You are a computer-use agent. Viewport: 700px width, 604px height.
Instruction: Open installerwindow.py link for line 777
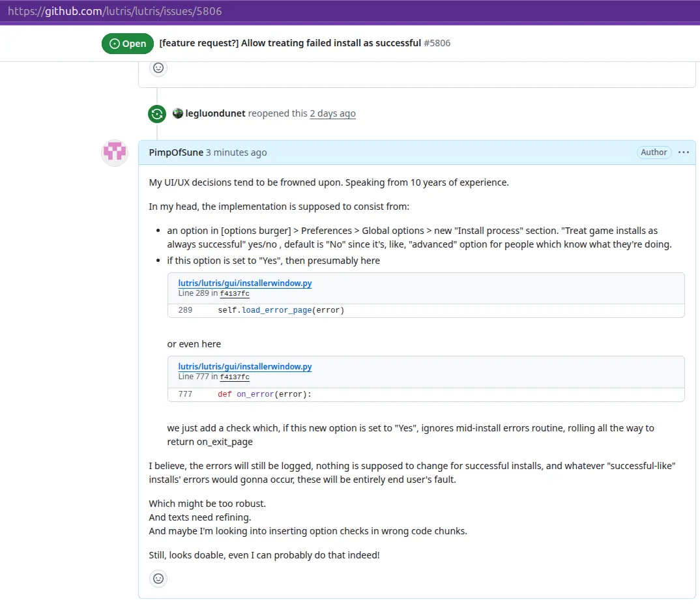245,367
